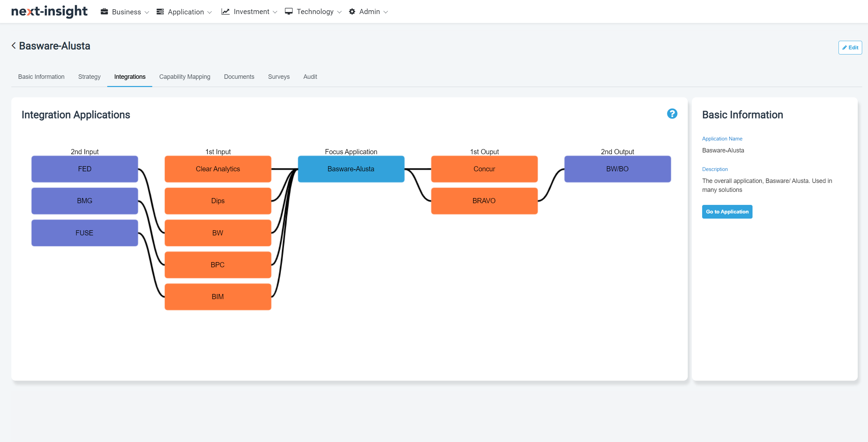Open the Business menu
The image size is (868, 442).
[x=125, y=12]
